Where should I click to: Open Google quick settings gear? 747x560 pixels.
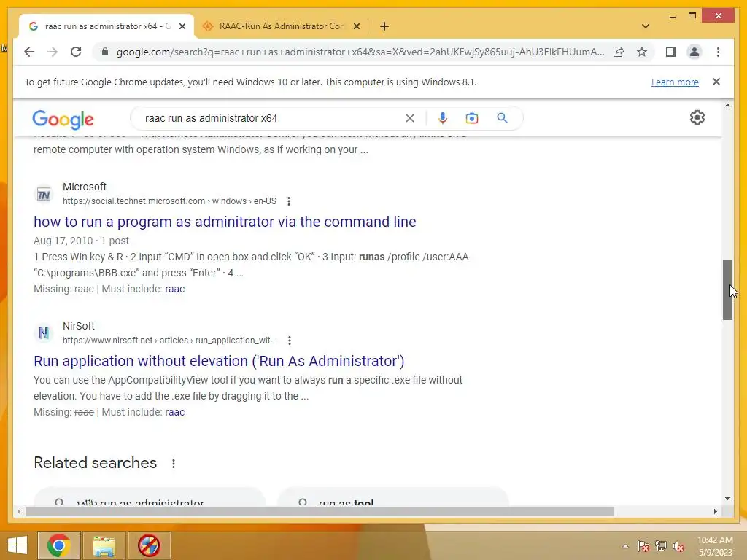pos(697,117)
